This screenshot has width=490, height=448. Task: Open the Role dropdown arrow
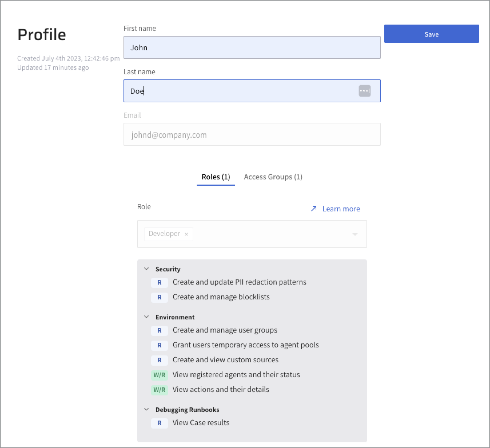355,234
